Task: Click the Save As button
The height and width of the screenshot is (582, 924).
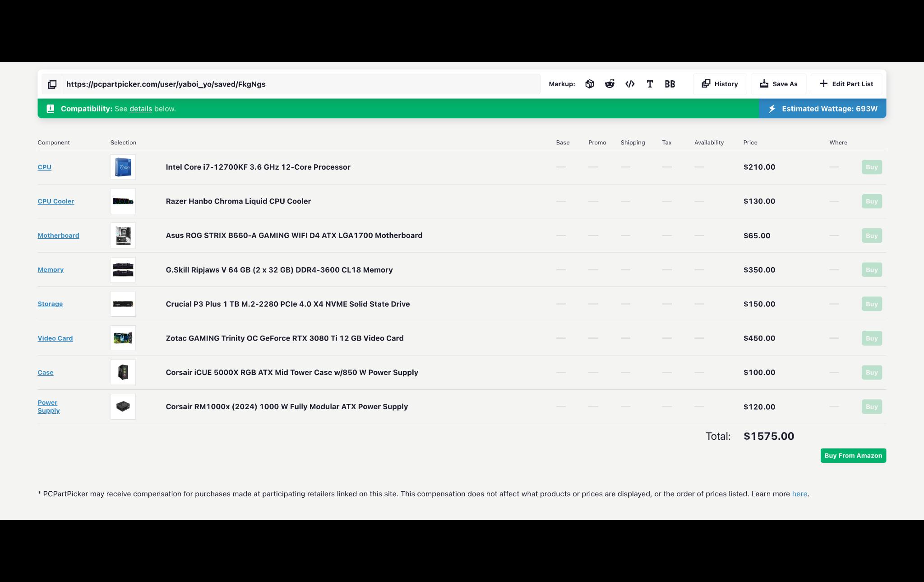Action: pos(779,84)
